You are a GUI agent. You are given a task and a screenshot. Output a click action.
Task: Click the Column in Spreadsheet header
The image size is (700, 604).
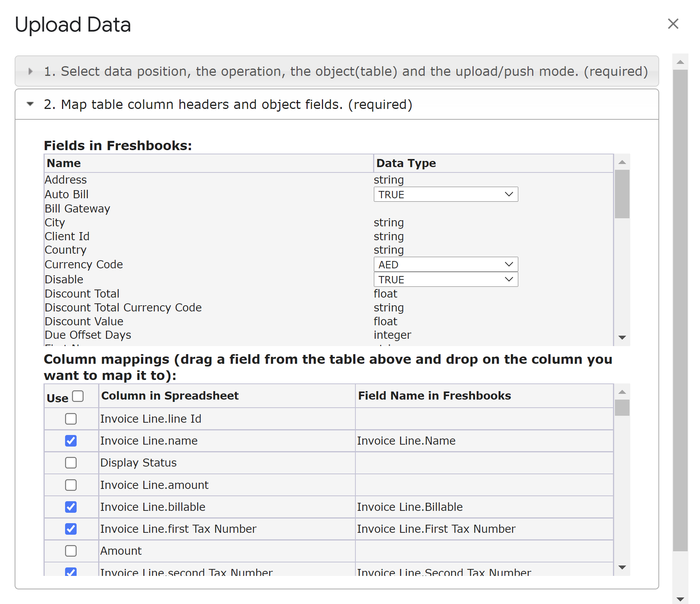pyautogui.click(x=227, y=396)
